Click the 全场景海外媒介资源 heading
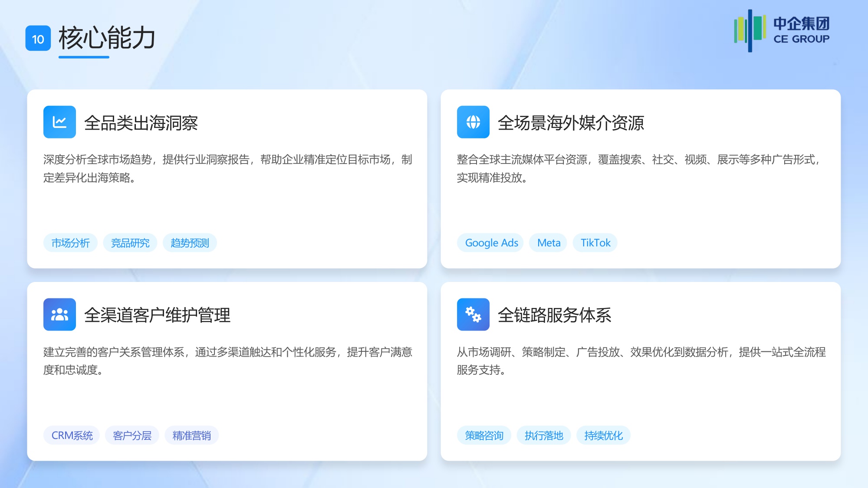868x488 pixels. (571, 123)
